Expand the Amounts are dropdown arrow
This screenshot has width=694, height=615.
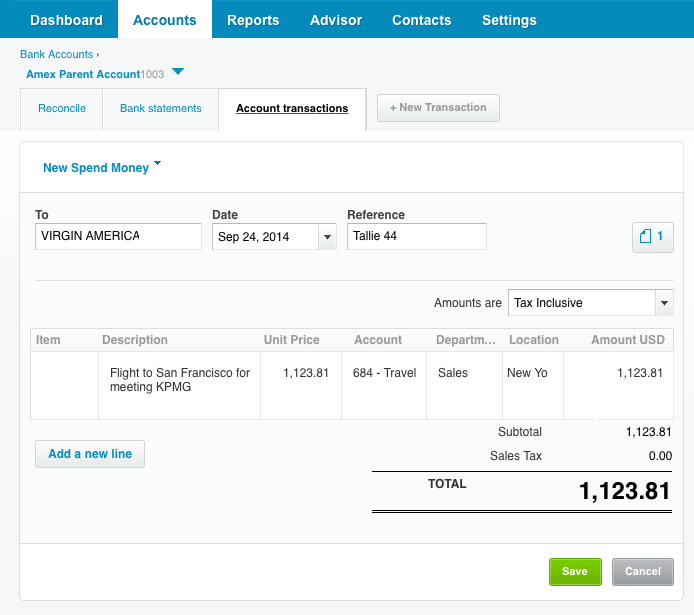tap(664, 303)
